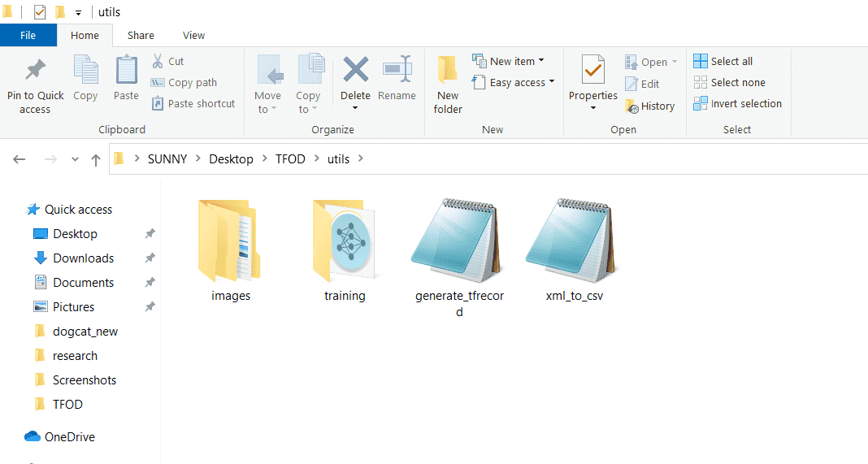
Task: Click the Rename icon
Action: pos(397,69)
